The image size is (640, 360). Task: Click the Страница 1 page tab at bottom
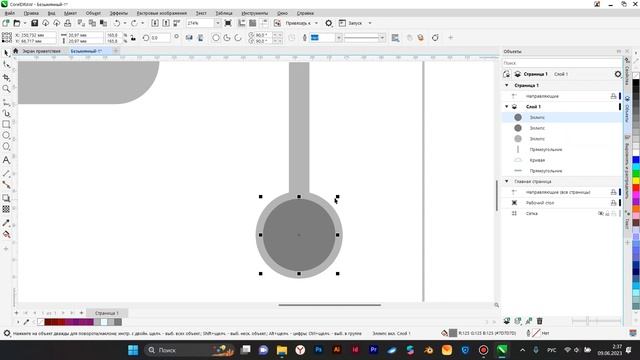[x=107, y=313]
